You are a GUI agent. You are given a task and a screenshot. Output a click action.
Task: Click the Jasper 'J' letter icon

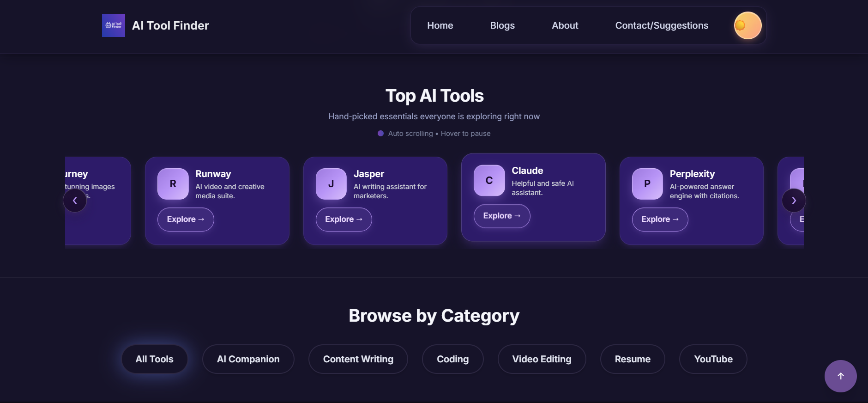(331, 184)
